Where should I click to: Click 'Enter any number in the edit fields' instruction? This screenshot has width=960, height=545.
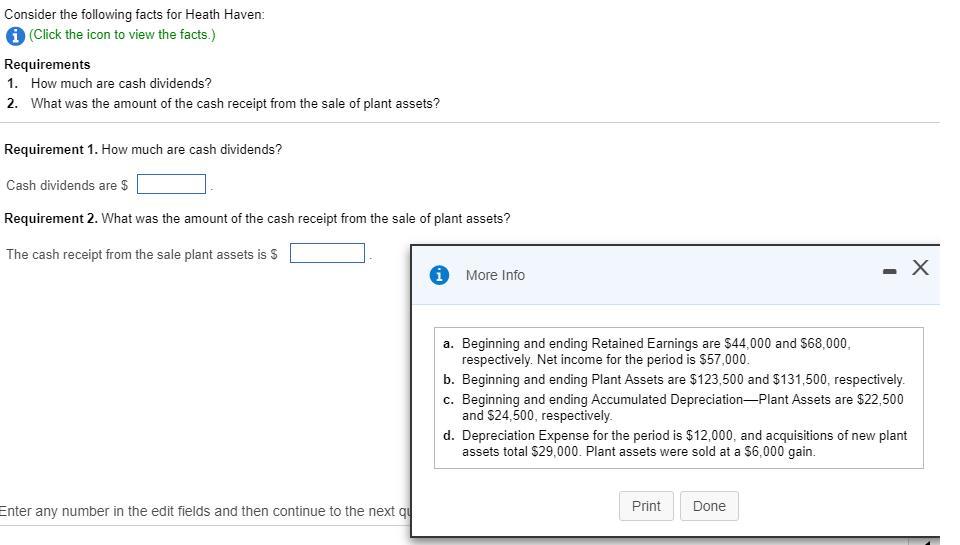[205, 511]
